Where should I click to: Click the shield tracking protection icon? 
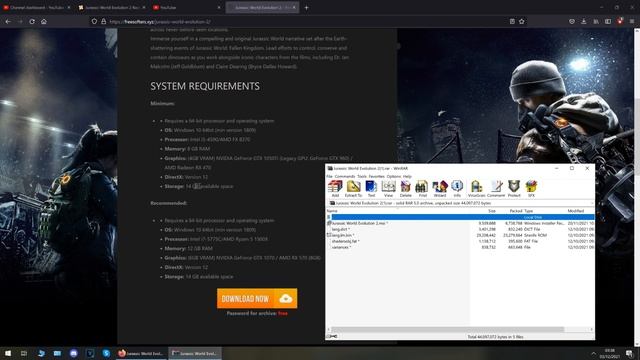click(94, 21)
